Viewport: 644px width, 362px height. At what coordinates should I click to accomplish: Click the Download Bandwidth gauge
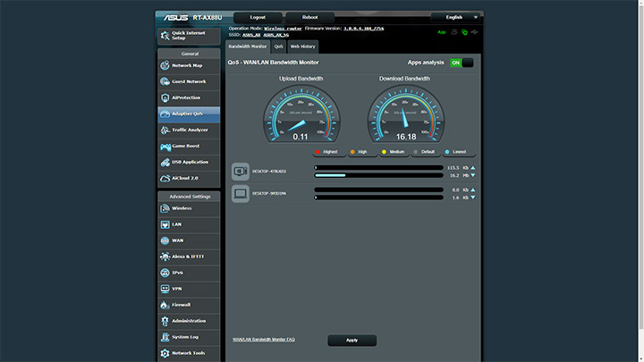(406, 114)
